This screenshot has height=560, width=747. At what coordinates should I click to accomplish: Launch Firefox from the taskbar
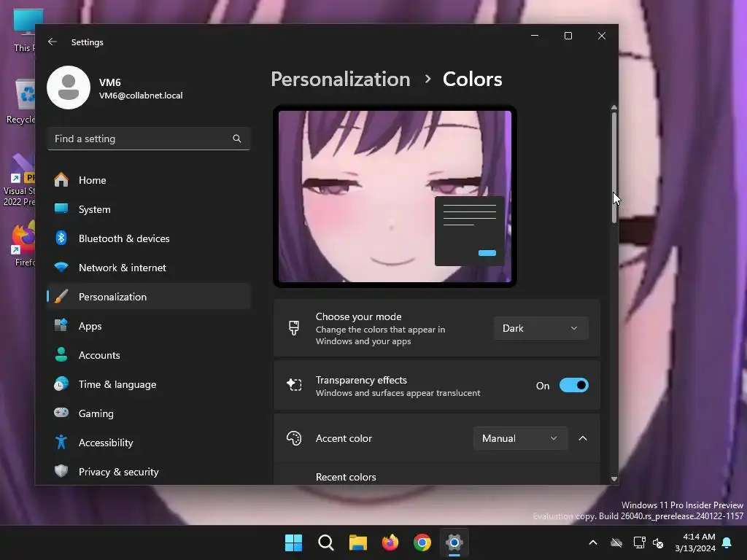point(390,542)
